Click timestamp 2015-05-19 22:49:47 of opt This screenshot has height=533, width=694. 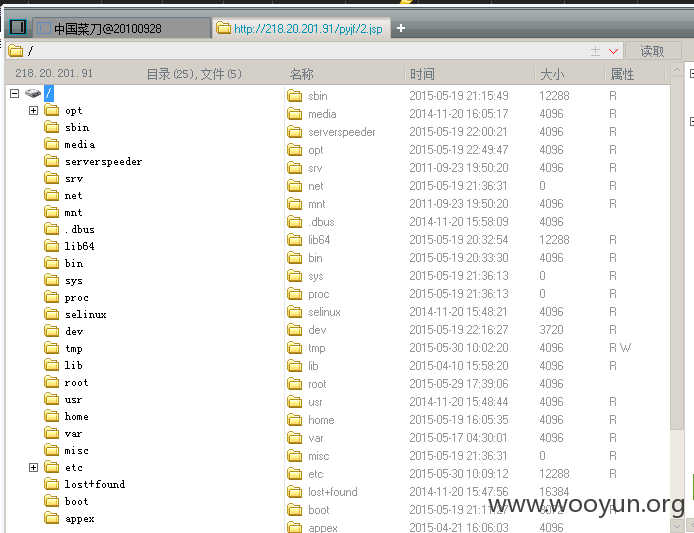[x=459, y=150]
